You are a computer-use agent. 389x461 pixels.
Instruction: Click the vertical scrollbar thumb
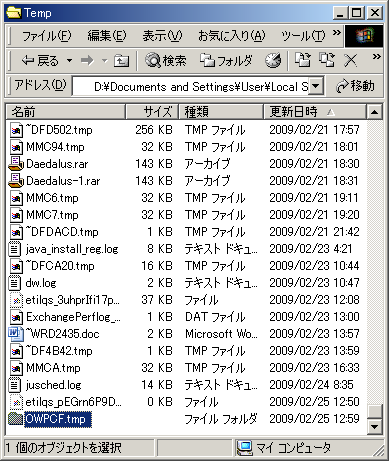click(x=374, y=411)
